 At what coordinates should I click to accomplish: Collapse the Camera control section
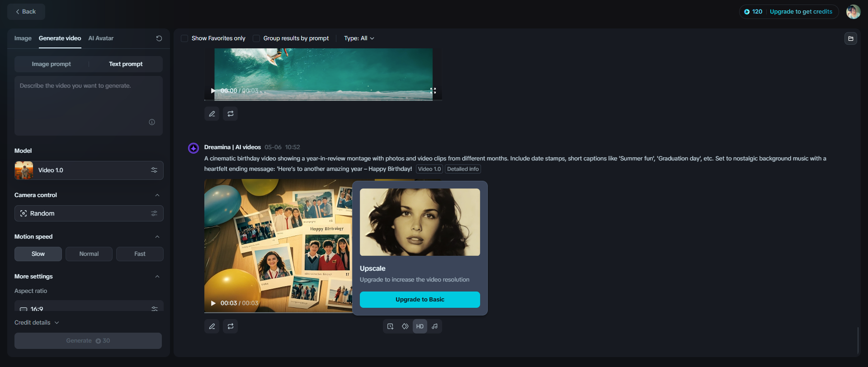point(157,195)
